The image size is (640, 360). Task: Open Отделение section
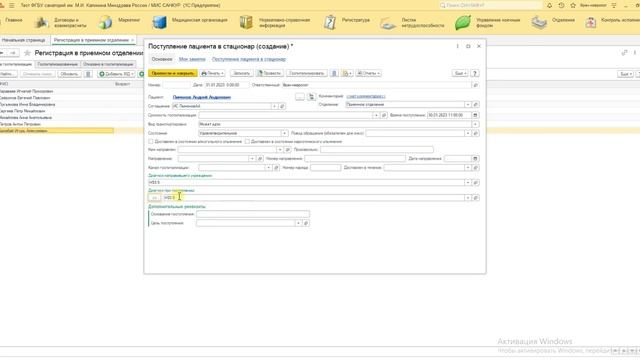coord(553,22)
